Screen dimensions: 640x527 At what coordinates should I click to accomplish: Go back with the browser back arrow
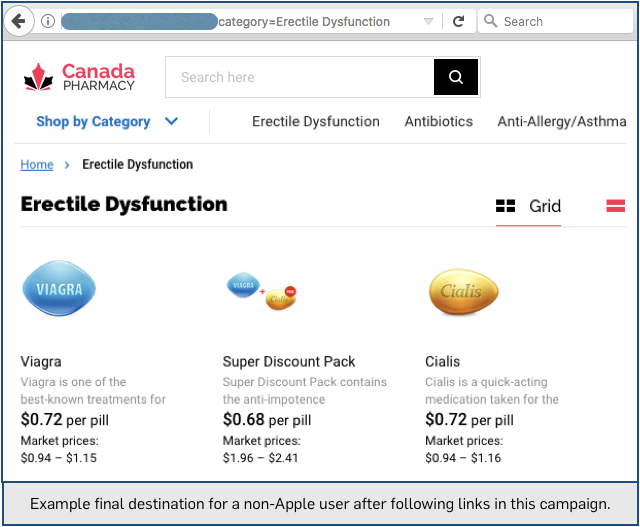[x=19, y=21]
